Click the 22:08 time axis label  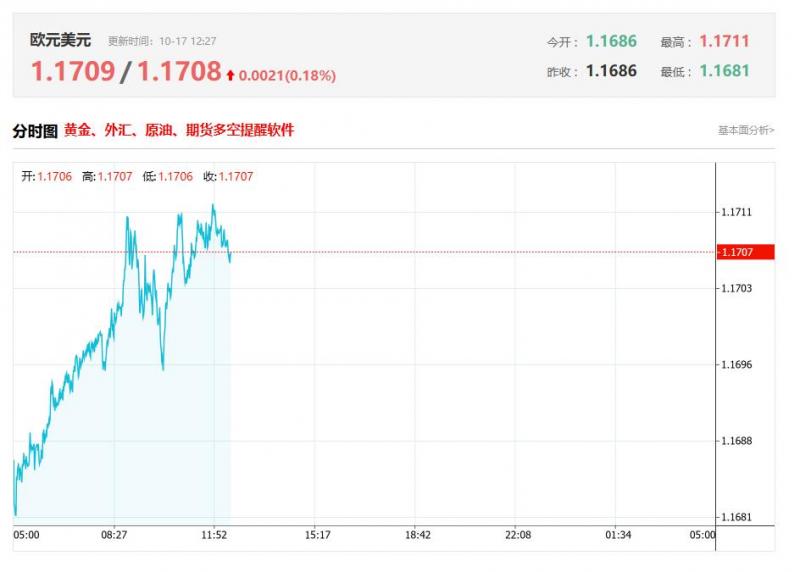pyautogui.click(x=518, y=535)
